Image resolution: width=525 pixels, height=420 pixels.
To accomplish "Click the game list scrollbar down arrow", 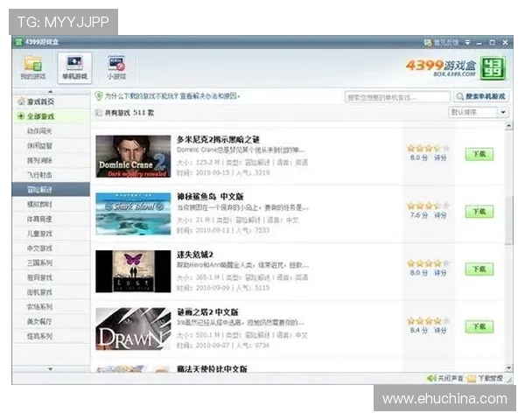I will point(508,367).
